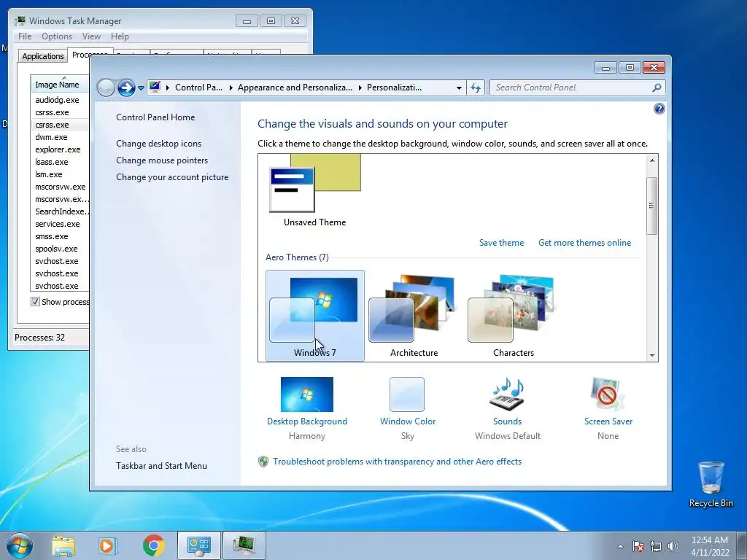Open recent pages dropdown beside Forward arrow

coord(141,88)
